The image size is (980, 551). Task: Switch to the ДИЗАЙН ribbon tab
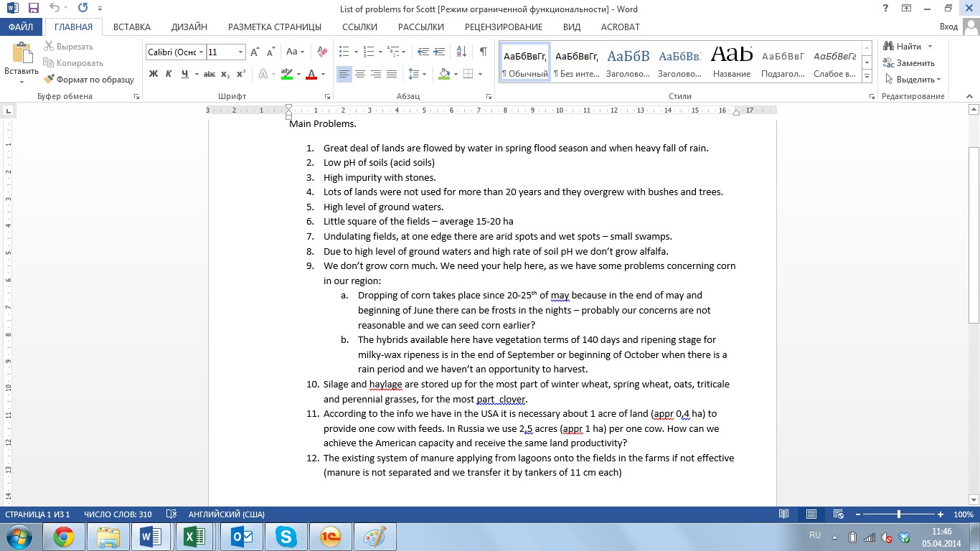coord(189,27)
